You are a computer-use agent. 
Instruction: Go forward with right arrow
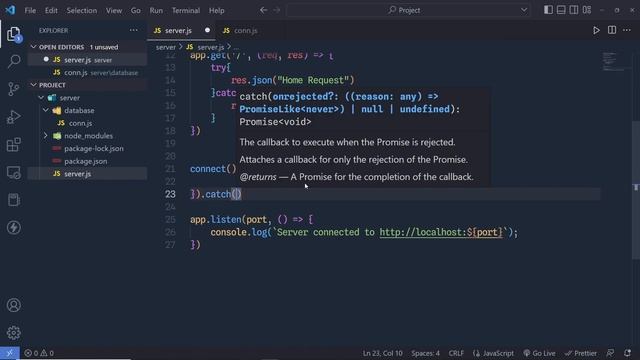[x=277, y=10]
